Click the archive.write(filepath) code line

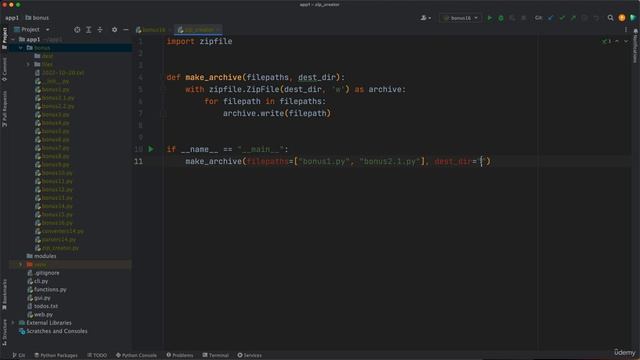point(277,113)
